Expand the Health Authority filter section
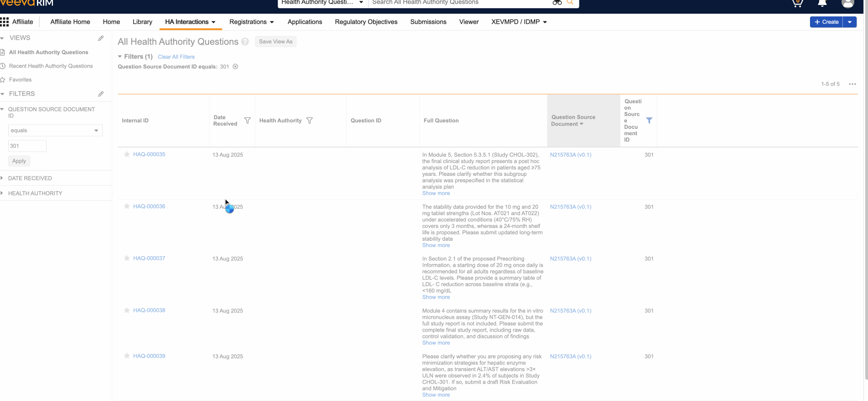 pos(35,193)
